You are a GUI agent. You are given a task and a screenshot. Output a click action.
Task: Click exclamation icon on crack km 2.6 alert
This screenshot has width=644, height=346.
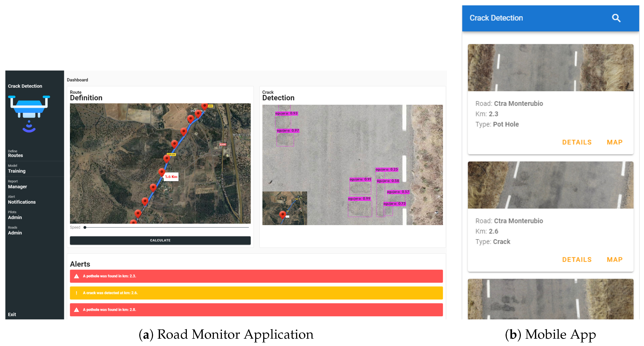click(77, 293)
